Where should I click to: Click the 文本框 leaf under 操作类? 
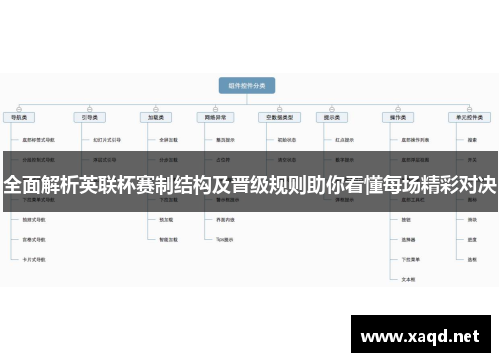tap(408, 280)
